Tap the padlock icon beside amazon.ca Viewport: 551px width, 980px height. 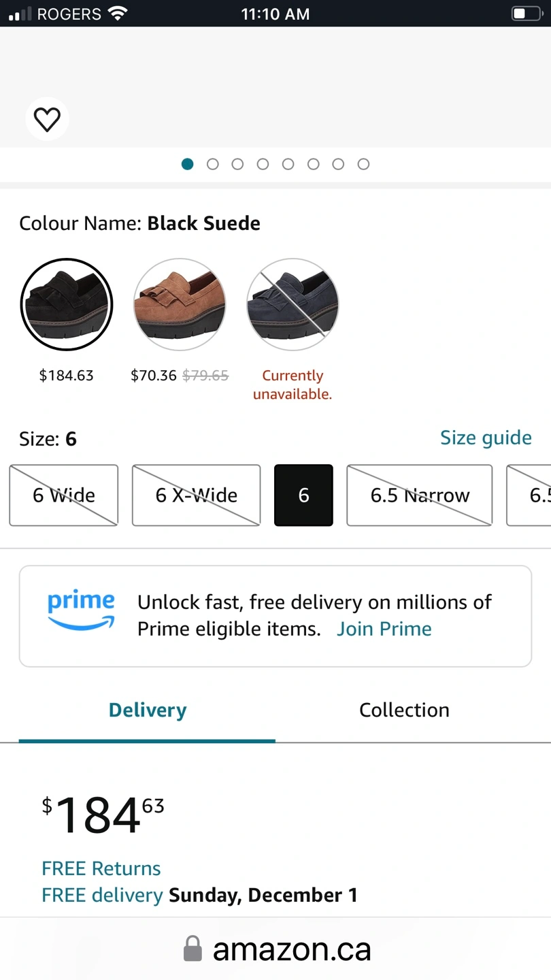coord(193,949)
